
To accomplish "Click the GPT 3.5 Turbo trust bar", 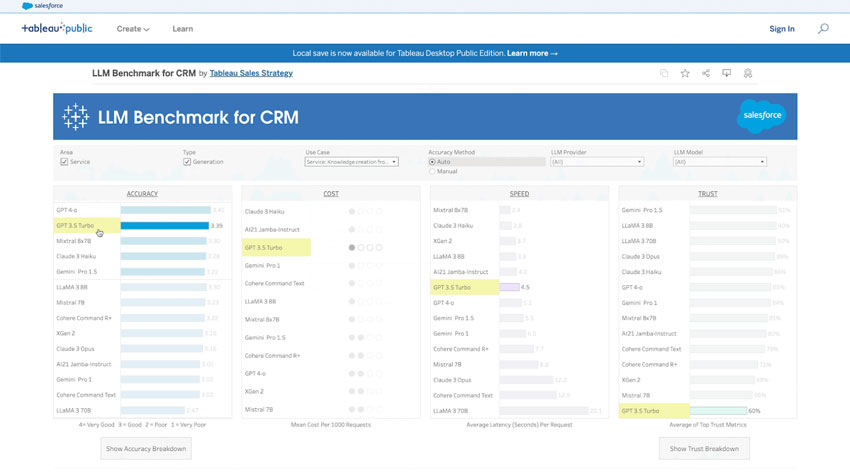I will (718, 411).
